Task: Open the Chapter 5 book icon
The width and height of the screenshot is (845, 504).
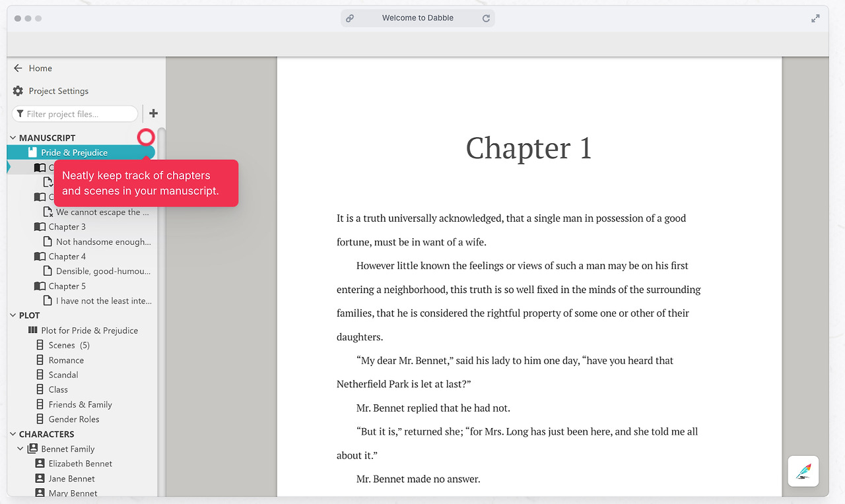Action: pos(40,286)
